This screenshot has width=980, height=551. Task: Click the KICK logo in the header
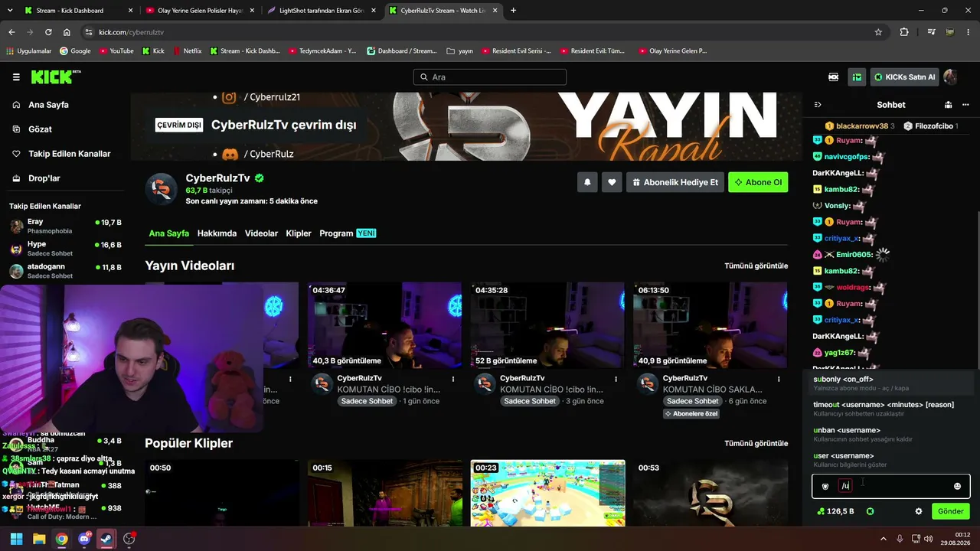pyautogui.click(x=55, y=77)
